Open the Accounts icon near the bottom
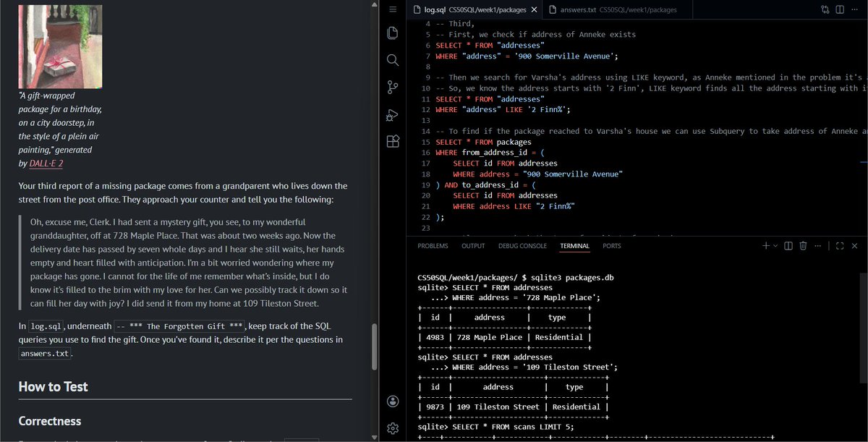Image resolution: width=868 pixels, height=442 pixels. pyautogui.click(x=393, y=401)
